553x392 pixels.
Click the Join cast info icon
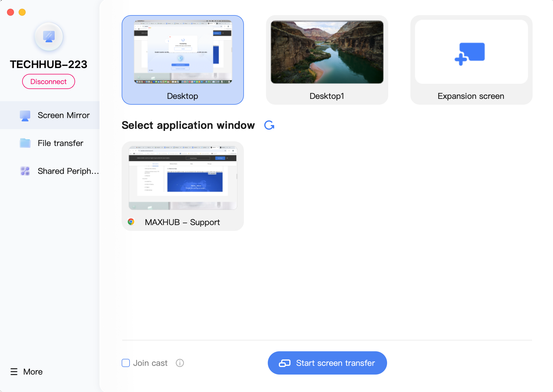[x=180, y=363]
